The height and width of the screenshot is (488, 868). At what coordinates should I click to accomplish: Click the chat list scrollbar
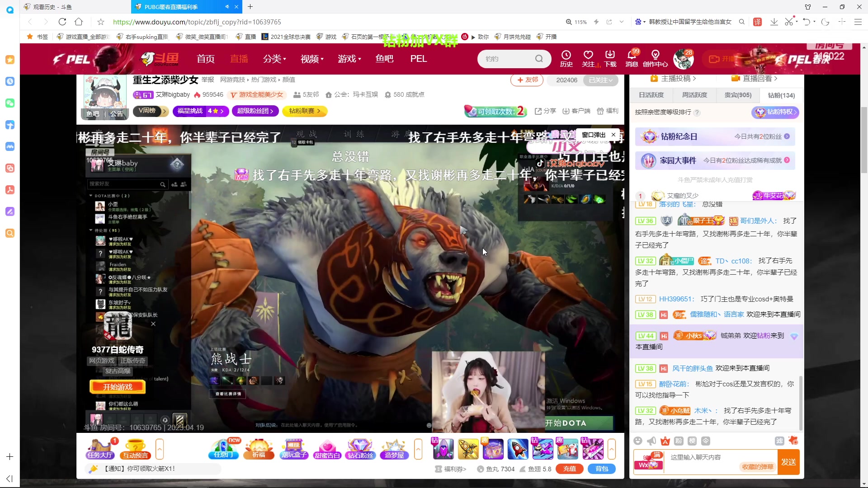tap(801, 402)
